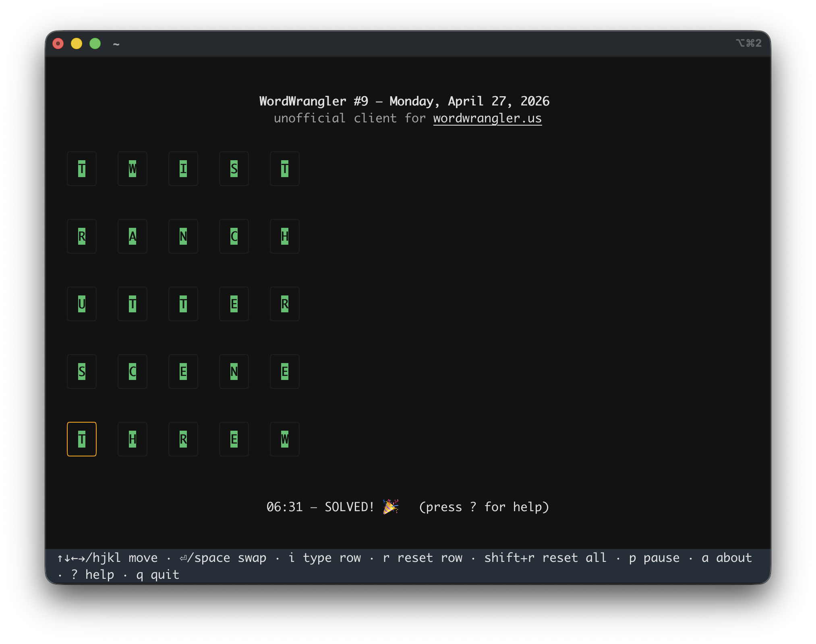Click the W tile in TWIST row
This screenshot has height=644, width=816.
[133, 169]
